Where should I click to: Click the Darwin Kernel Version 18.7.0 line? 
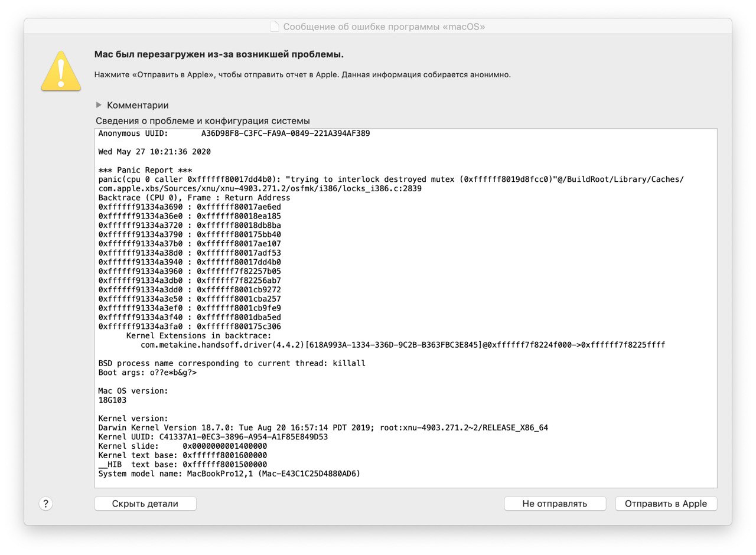point(323,427)
